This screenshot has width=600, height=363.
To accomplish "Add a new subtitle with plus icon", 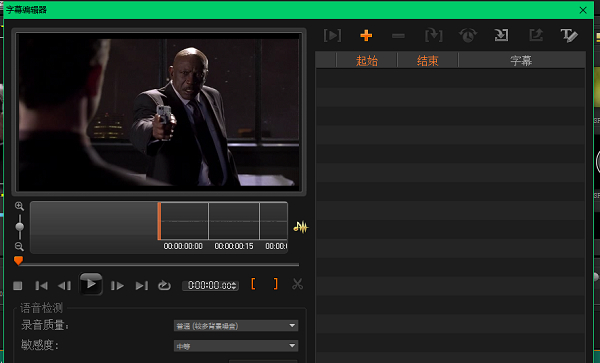I will (x=366, y=36).
